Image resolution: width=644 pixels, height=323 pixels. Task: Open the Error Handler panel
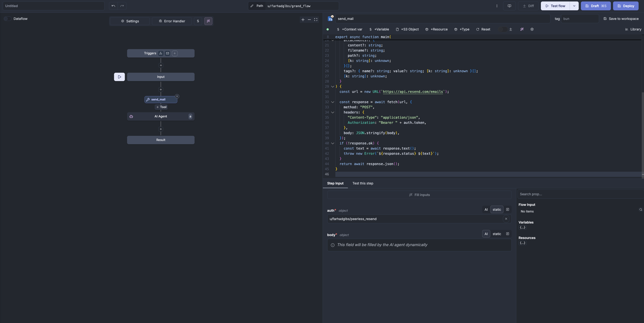point(172,21)
